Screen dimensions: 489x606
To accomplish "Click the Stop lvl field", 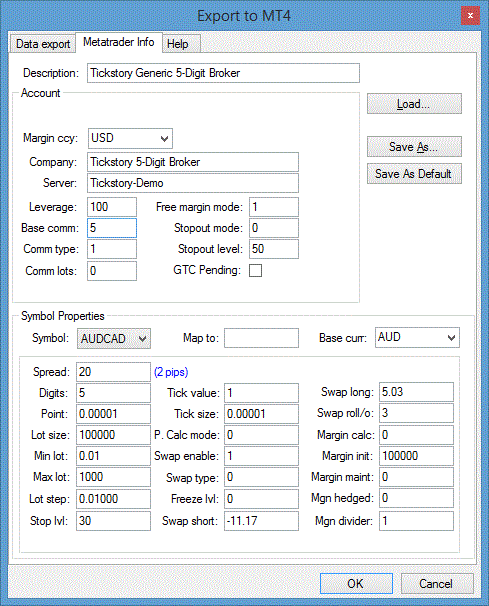I will [113, 521].
